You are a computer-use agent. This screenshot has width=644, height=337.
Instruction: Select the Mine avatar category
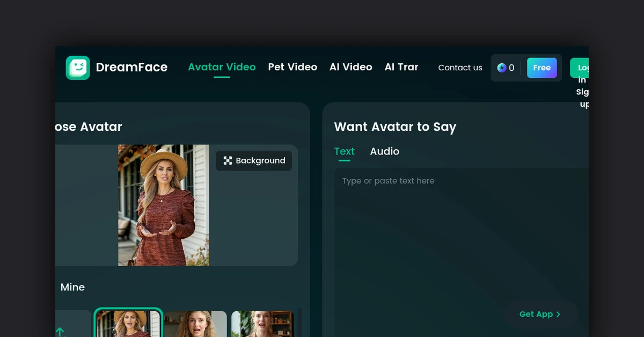pyautogui.click(x=72, y=287)
